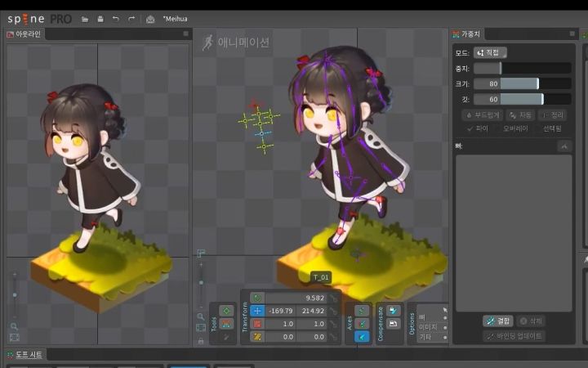The height and width of the screenshot is (368, 588).
Task: Open the 아웃라인 panel menu button
Action: coord(185,34)
